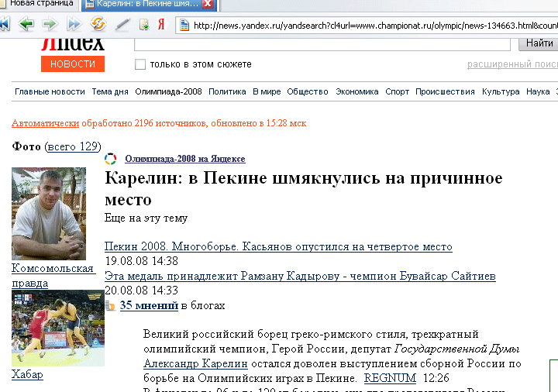Screen dimensions: 558x392
Task: Check 'только в этом сюжете' checkbox
Action: [139, 64]
